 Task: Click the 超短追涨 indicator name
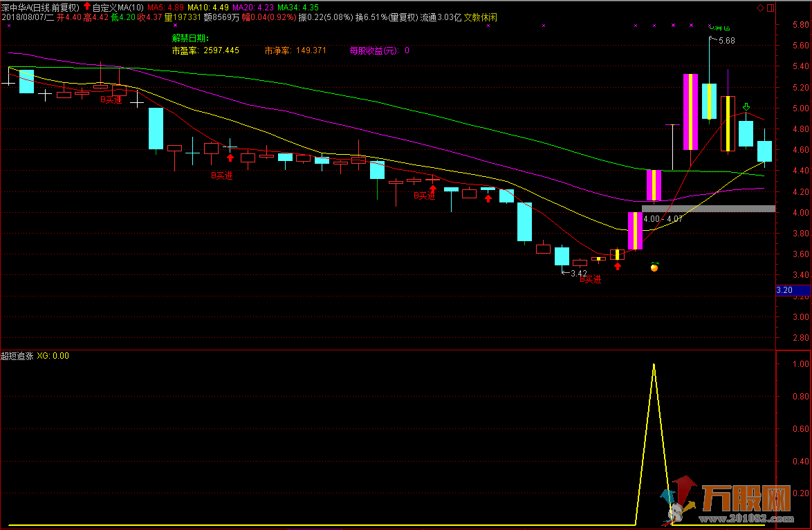[x=17, y=356]
